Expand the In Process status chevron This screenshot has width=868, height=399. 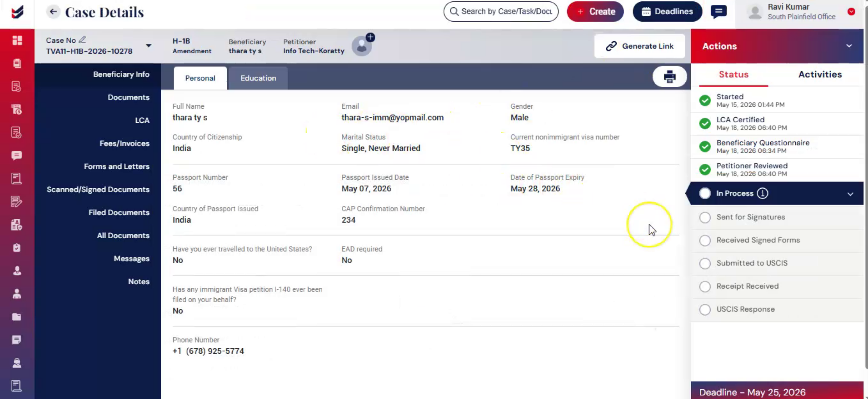tap(850, 194)
